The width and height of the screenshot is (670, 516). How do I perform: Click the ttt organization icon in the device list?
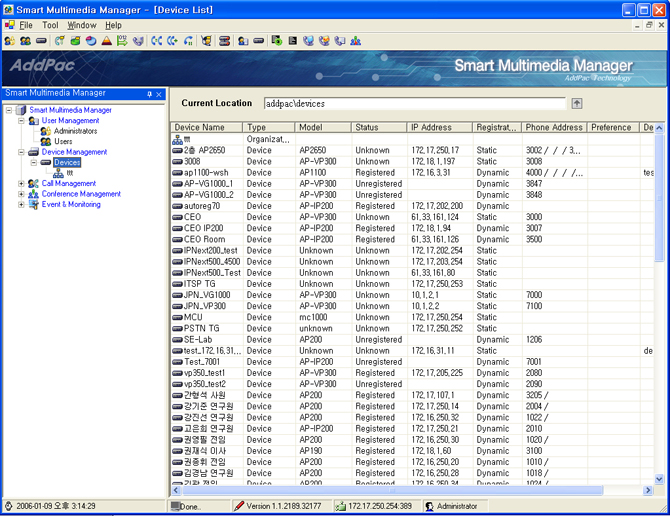(x=179, y=139)
